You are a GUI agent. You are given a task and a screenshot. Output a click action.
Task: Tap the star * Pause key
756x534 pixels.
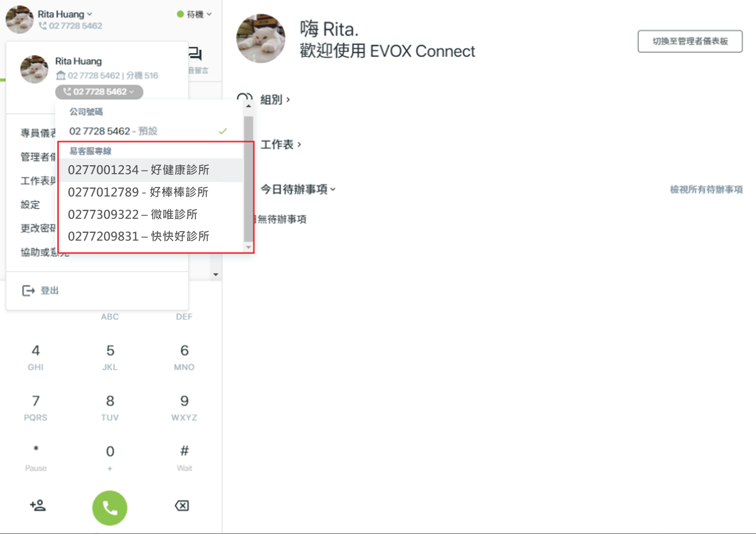[36, 457]
